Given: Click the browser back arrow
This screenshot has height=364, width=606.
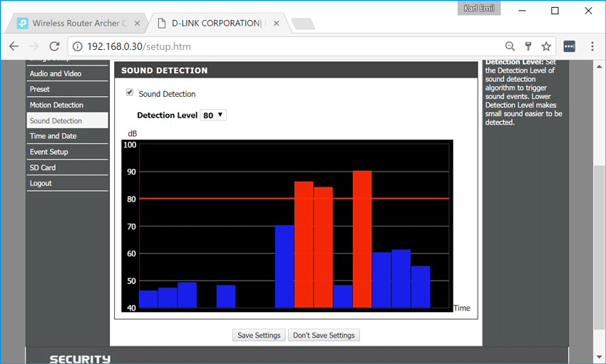Looking at the screenshot, I should click(14, 46).
